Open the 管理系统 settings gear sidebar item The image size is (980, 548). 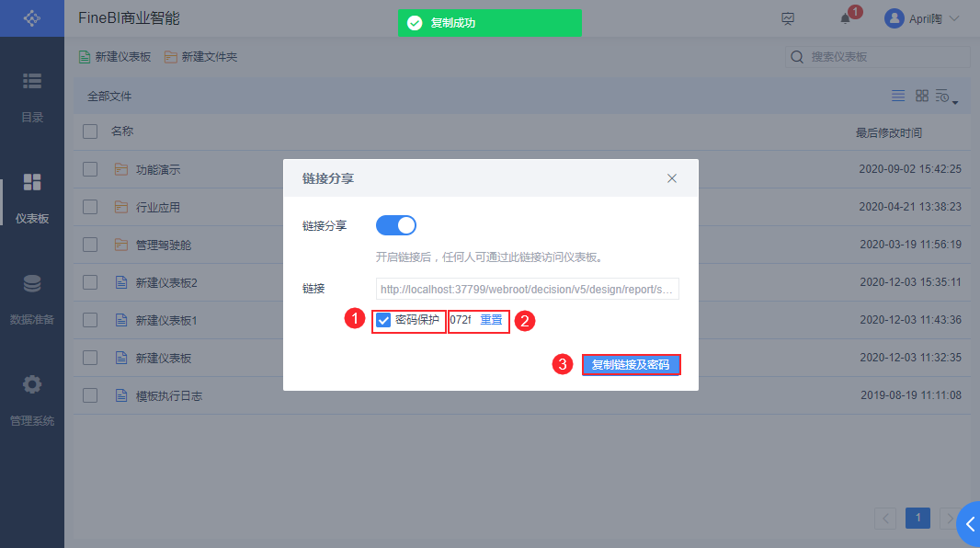(32, 401)
